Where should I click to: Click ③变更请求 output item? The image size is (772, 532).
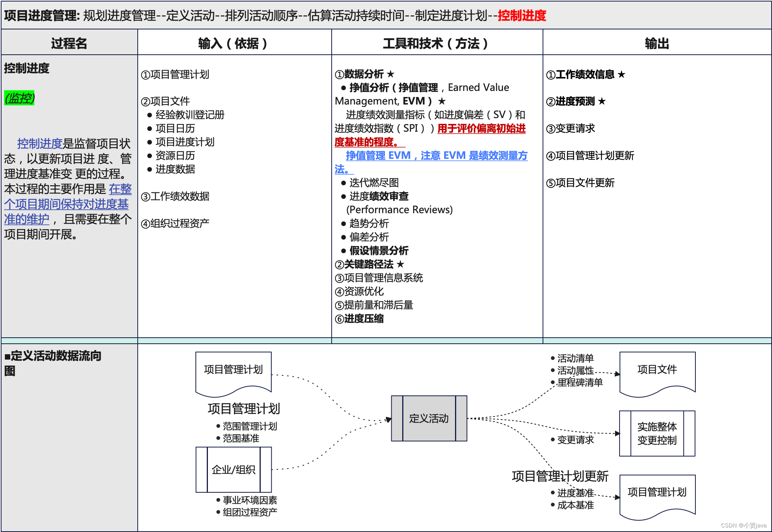point(571,128)
